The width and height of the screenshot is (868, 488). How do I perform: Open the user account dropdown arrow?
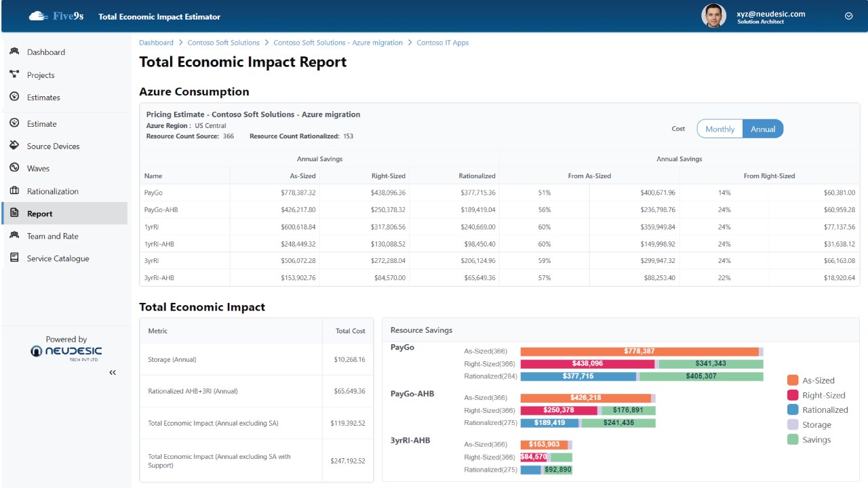pyautogui.click(x=848, y=16)
